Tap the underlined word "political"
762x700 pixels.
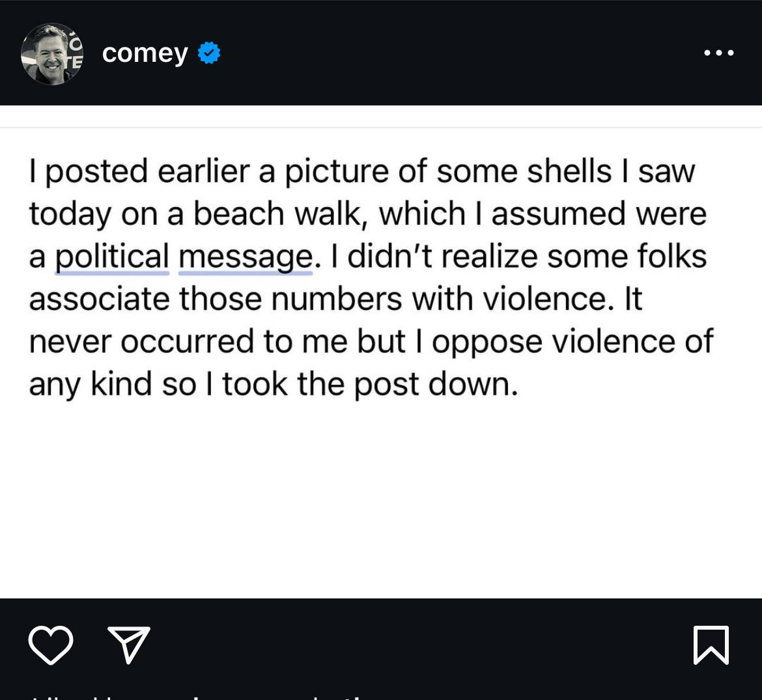112,257
